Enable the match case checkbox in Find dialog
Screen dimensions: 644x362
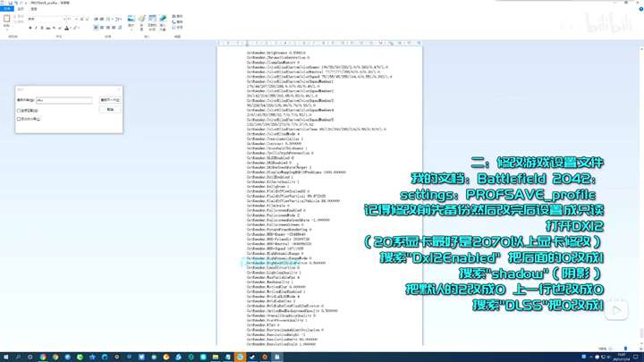(19, 119)
